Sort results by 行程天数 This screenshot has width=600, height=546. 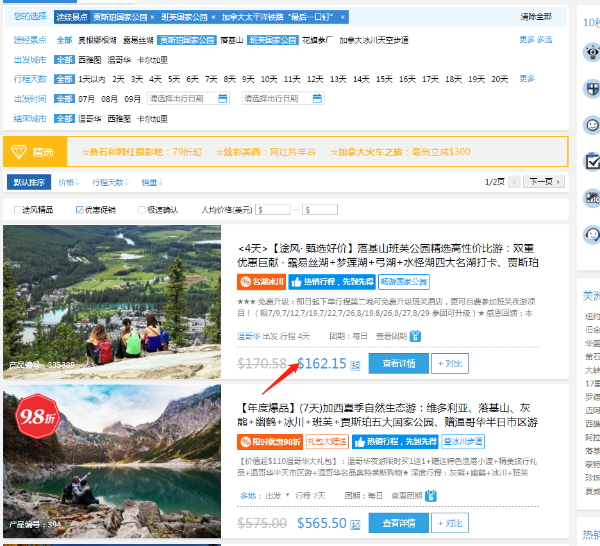(x=111, y=183)
